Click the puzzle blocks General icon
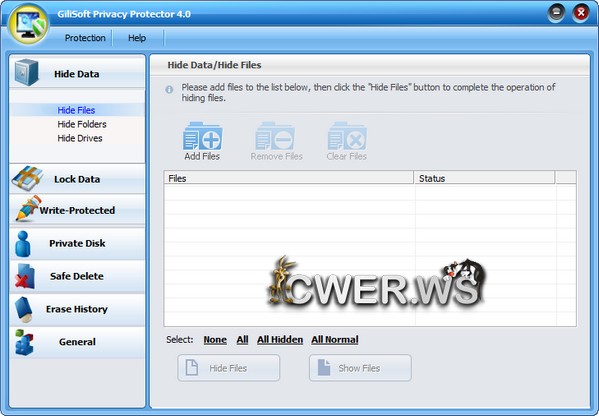Screen dimensions: 599x416 (24, 342)
